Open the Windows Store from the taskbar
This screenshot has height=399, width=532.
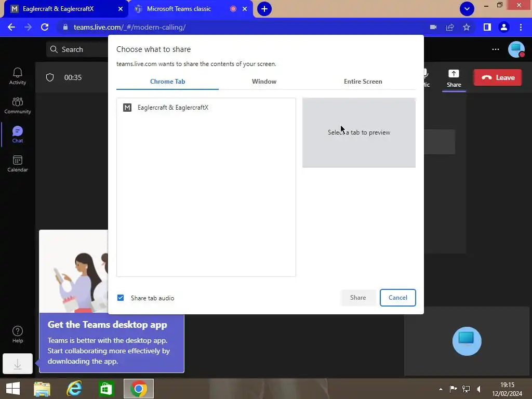point(106,389)
